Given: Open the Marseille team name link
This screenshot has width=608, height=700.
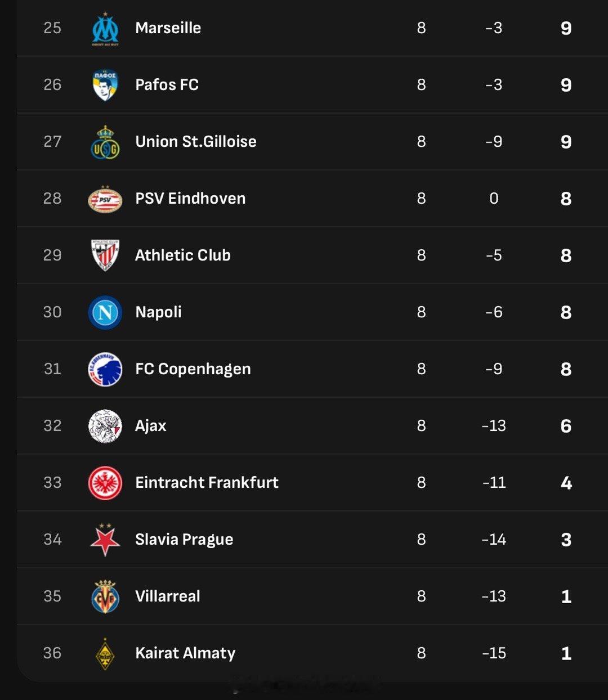Looking at the screenshot, I should point(168,28).
